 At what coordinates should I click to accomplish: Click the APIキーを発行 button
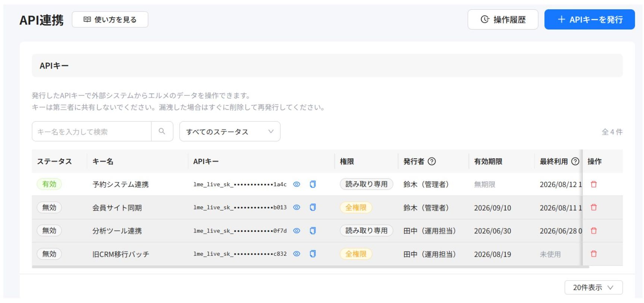[x=590, y=19]
